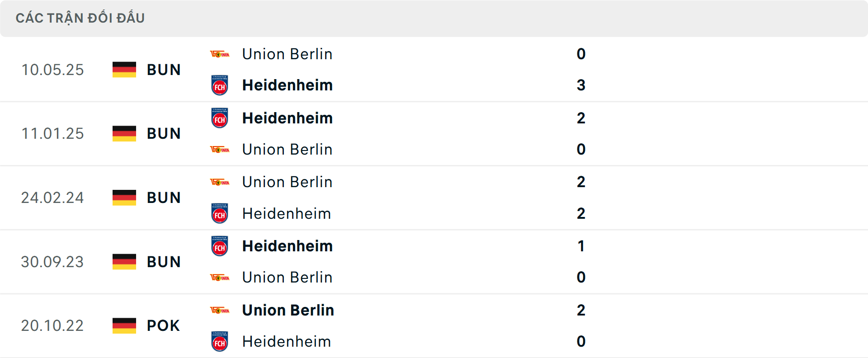Click the German flag next to 10.05.25
The width and height of the screenshot is (868, 358).
point(124,70)
